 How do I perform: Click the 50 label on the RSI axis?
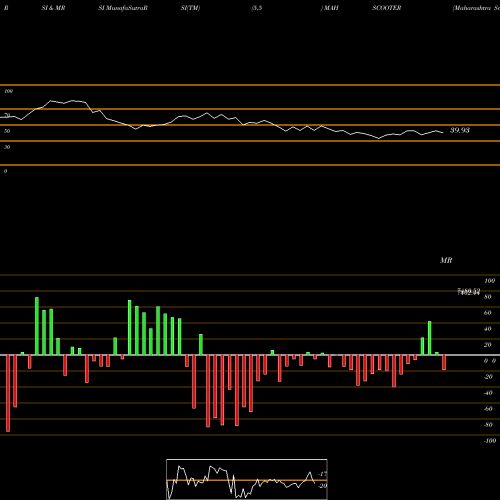pyautogui.click(x=7, y=131)
